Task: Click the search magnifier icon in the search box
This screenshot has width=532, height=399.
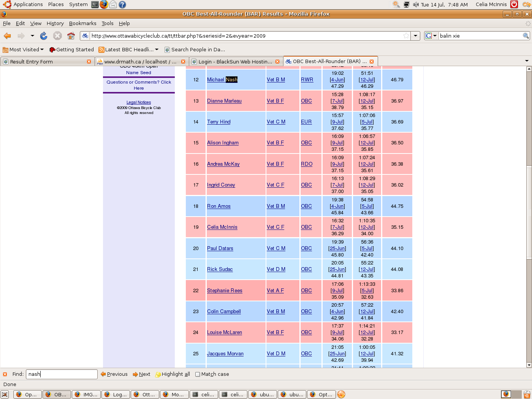Action: (x=526, y=36)
